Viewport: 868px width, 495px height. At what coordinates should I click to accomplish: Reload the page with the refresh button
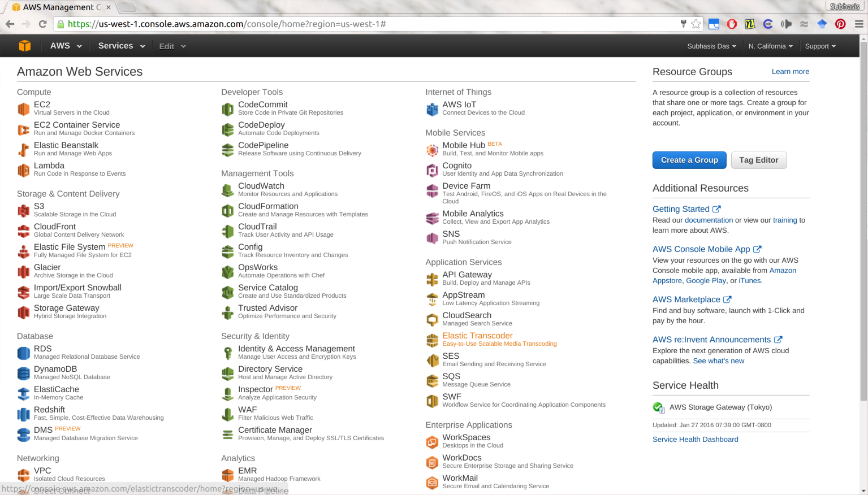click(42, 24)
